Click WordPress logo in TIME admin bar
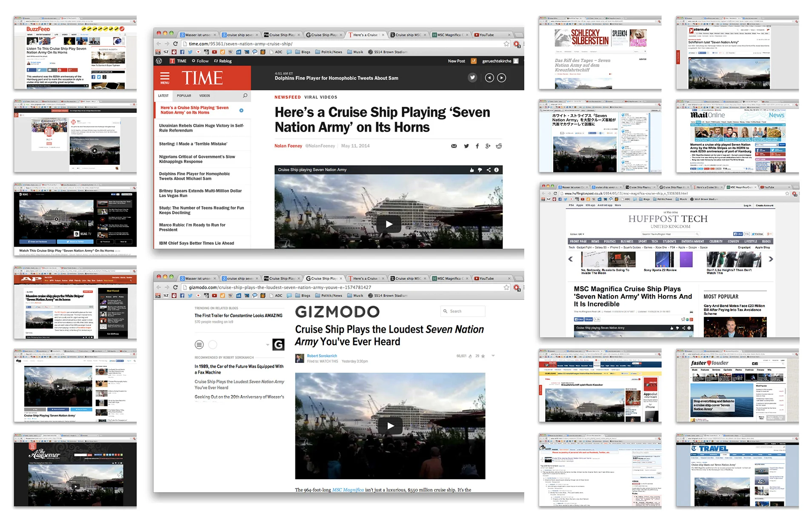This screenshot has width=812, height=520. (159, 61)
